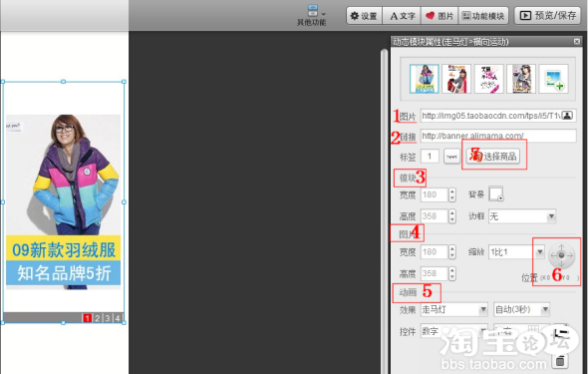Click the 链接 URL input field
Viewport: 588px width, 374px height.
pyautogui.click(x=498, y=136)
